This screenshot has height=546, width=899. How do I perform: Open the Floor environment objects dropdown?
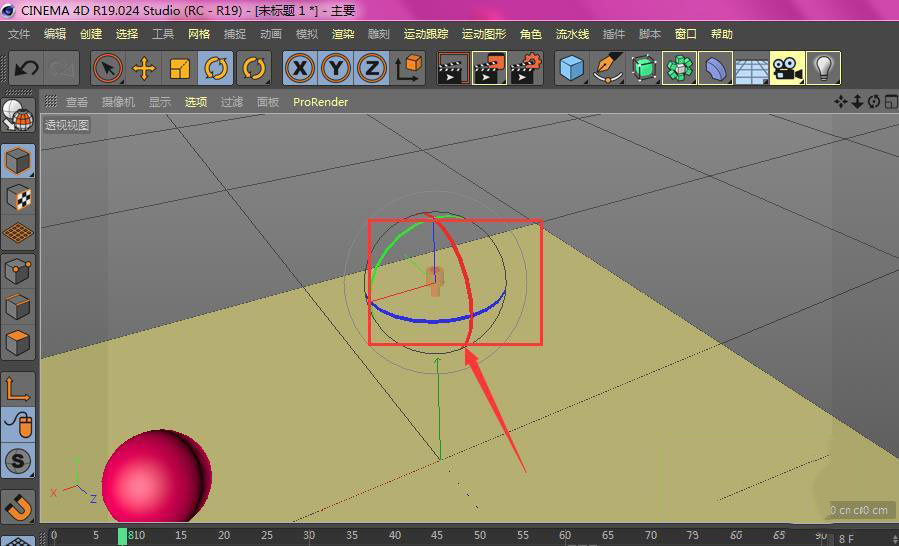click(751, 69)
